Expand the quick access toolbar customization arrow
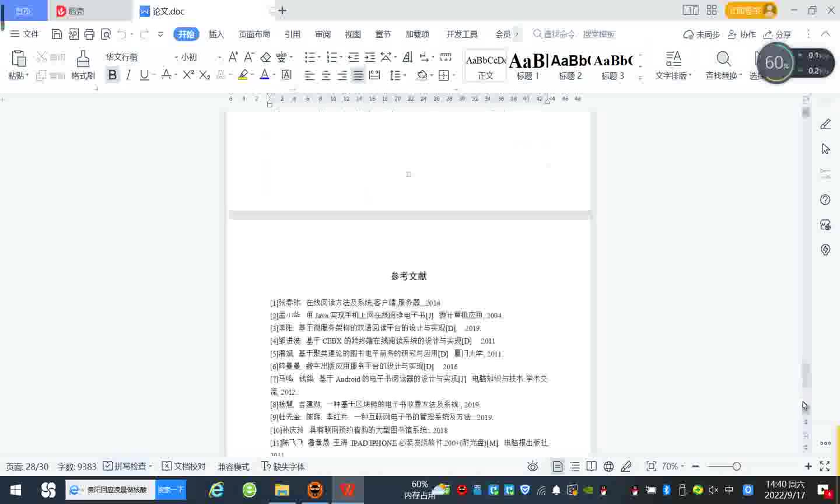The image size is (840, 504). coord(160,34)
